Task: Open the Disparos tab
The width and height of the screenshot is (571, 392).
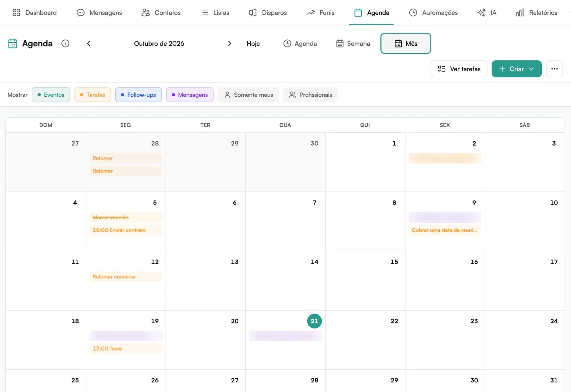Action: click(268, 12)
